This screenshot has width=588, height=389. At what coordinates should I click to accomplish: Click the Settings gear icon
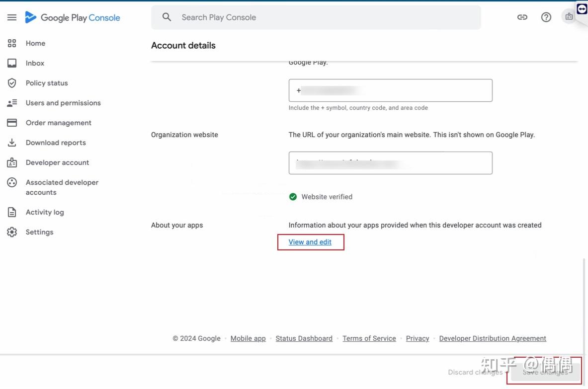click(12, 232)
